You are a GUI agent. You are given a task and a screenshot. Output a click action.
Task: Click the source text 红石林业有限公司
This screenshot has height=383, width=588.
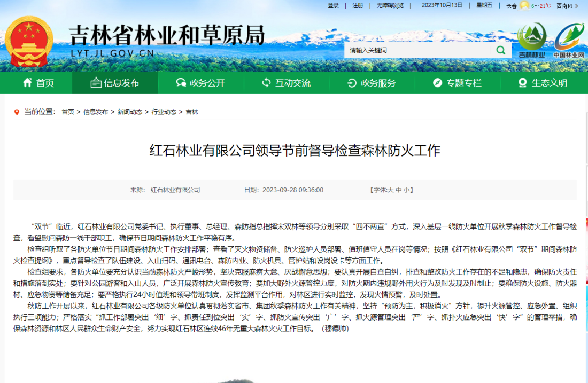tap(175, 190)
